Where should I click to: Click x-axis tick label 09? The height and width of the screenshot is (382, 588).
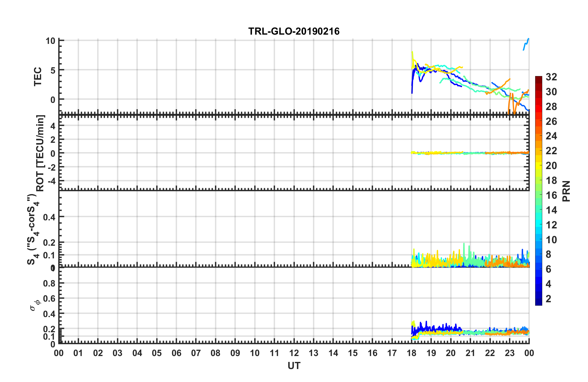(x=235, y=353)
